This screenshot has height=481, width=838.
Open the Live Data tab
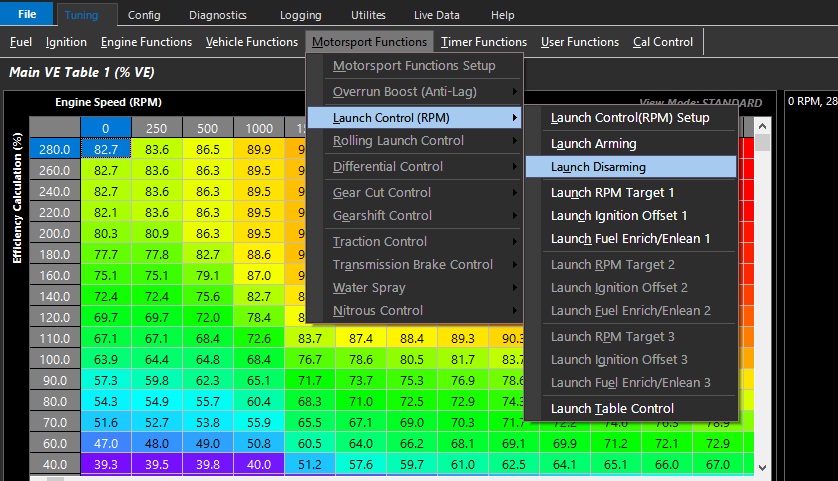coord(436,15)
